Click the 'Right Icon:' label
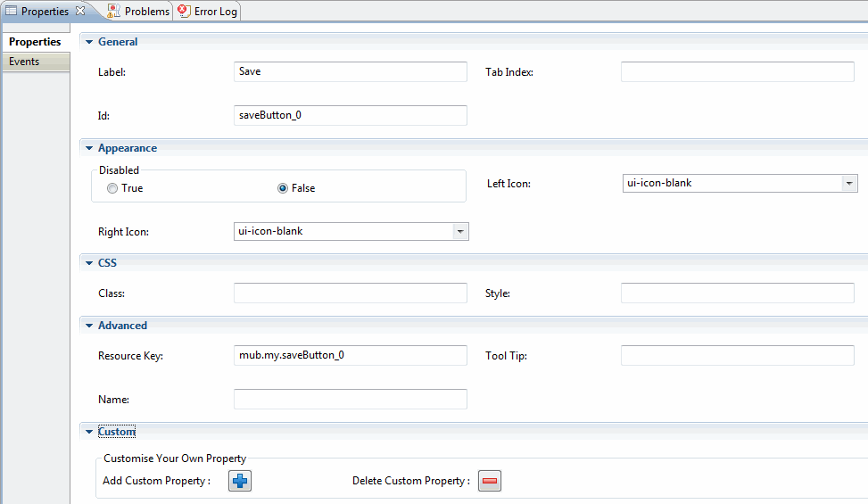 pos(123,232)
